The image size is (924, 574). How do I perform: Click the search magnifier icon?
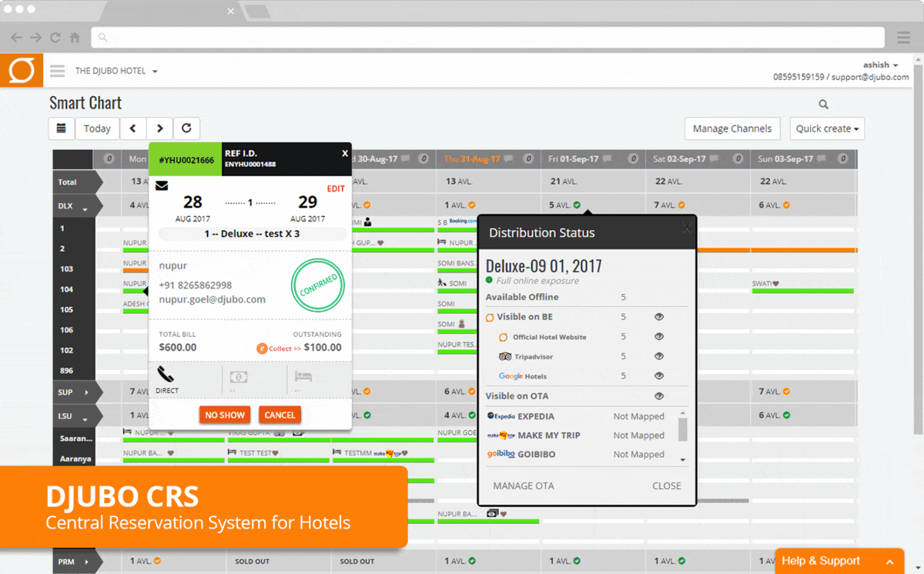point(823,105)
